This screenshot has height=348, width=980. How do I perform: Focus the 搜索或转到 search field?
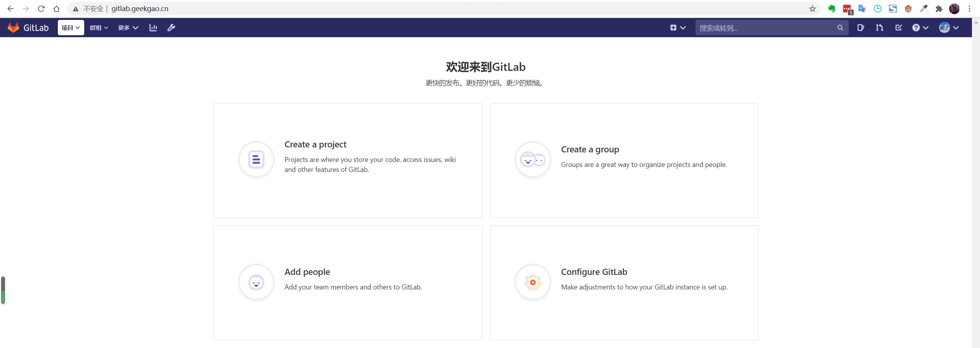[x=771, y=28]
